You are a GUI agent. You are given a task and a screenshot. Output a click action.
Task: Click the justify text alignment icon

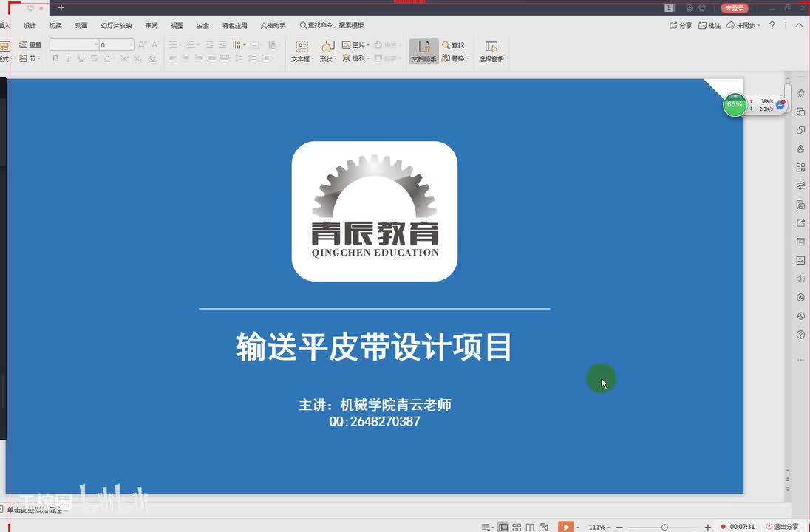(212, 58)
